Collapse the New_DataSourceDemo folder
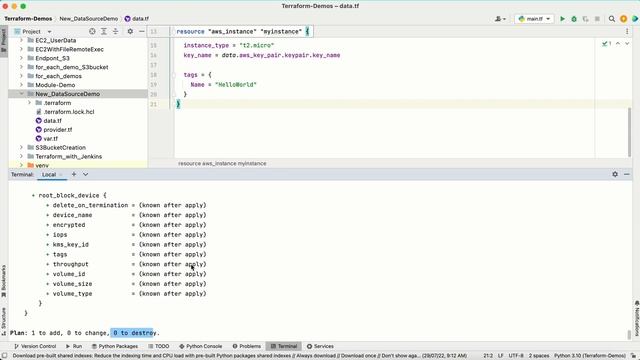Viewport: 640px width, 360px height. click(x=21, y=94)
